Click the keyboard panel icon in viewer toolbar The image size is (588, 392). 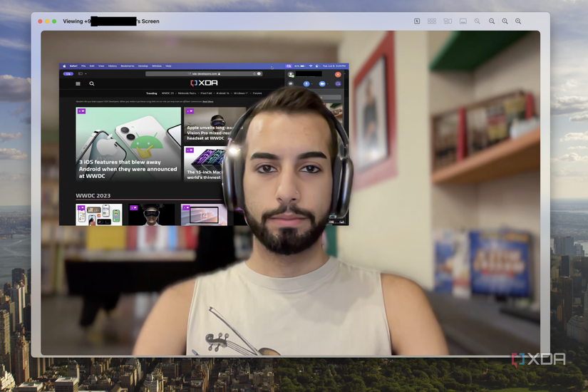point(463,21)
